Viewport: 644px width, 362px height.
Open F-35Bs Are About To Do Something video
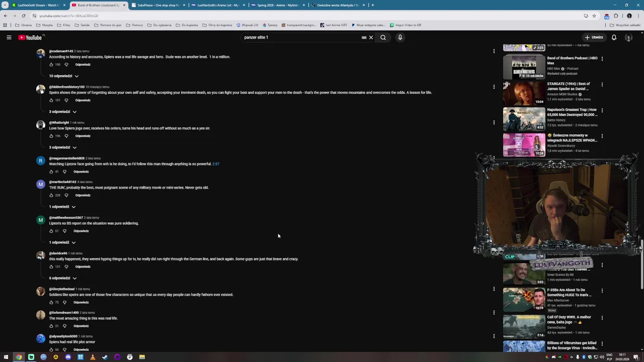(x=524, y=299)
